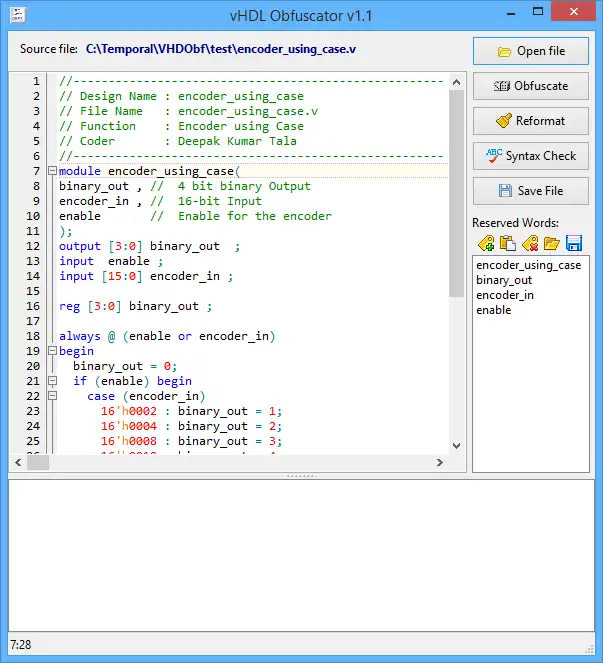
Task: Click the source file path text
Action: [x=221, y=49]
